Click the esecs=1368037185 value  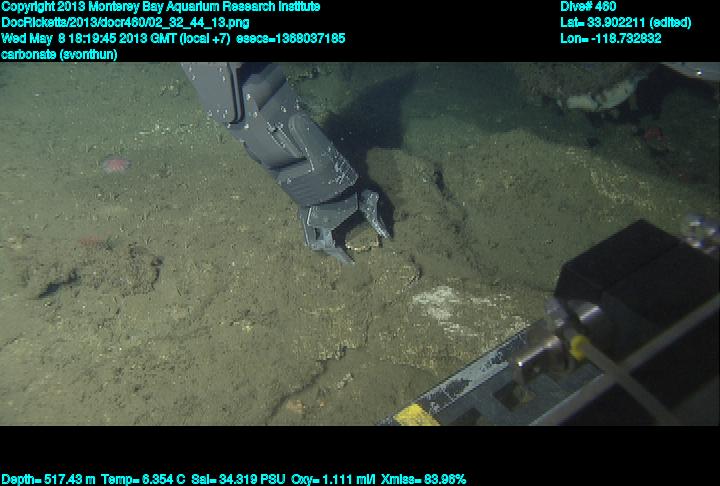point(291,38)
